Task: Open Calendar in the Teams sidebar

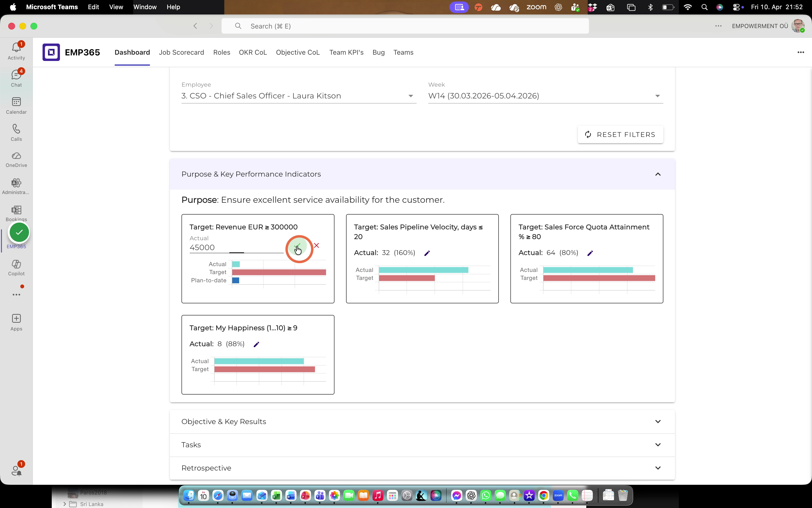Action: click(x=16, y=105)
